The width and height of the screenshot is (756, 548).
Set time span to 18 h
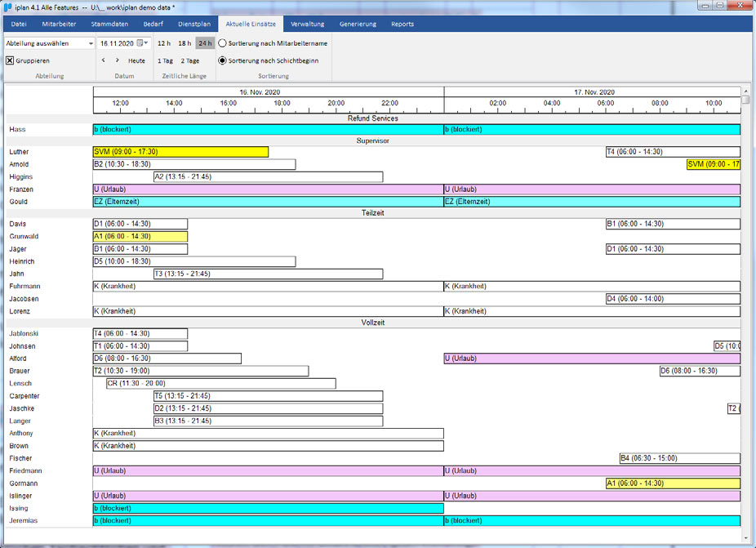pos(185,43)
